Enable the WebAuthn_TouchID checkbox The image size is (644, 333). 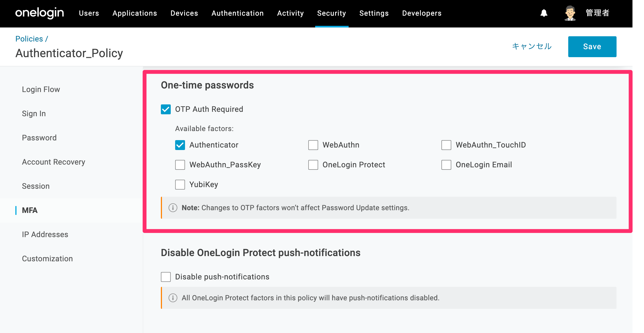[446, 145]
